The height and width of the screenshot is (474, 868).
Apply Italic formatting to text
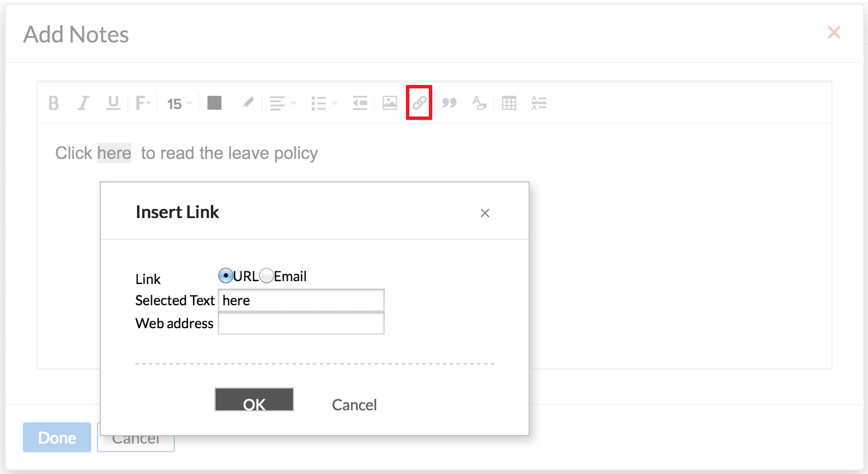pos(84,103)
